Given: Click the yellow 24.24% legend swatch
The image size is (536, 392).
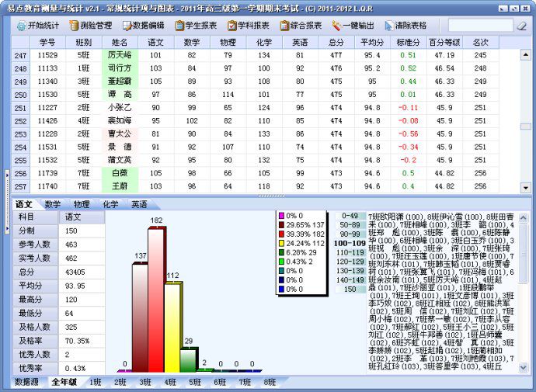Looking at the screenshot, I should [x=281, y=244].
